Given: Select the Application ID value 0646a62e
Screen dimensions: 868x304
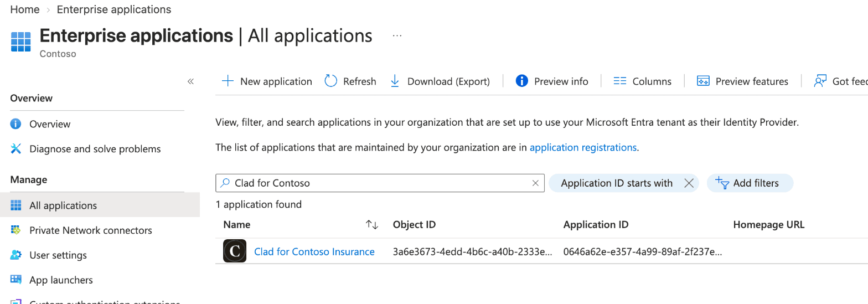Looking at the screenshot, I should tap(643, 252).
